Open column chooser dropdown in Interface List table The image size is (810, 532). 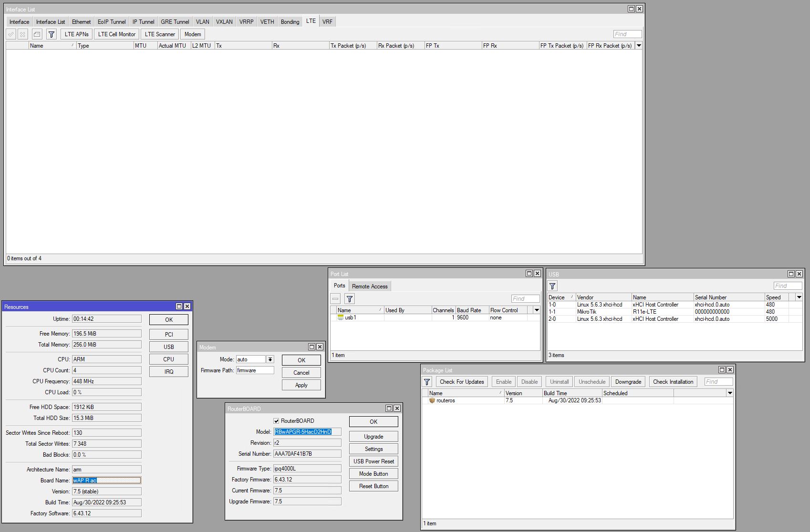pyautogui.click(x=639, y=46)
